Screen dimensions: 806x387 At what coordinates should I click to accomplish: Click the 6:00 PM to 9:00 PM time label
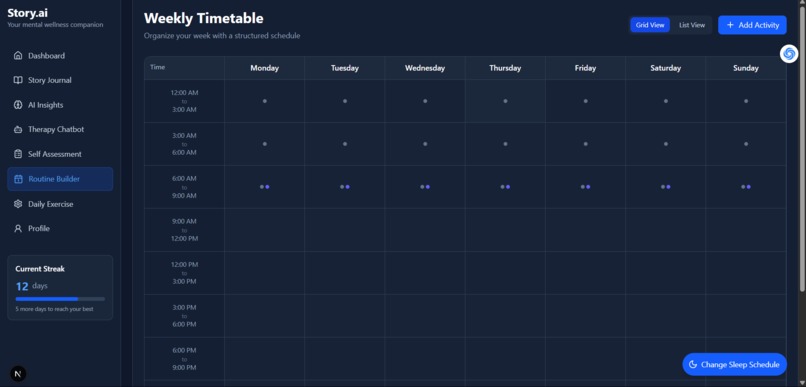[x=184, y=359]
